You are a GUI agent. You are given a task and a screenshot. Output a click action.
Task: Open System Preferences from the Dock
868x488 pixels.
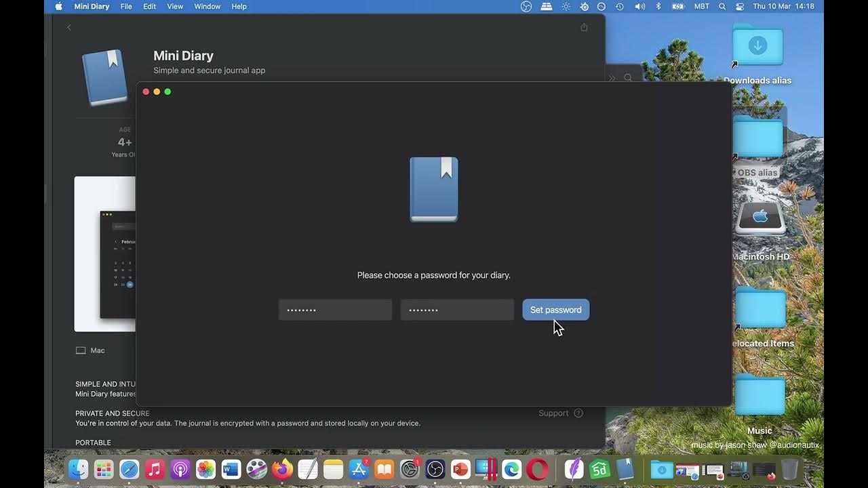click(x=410, y=469)
